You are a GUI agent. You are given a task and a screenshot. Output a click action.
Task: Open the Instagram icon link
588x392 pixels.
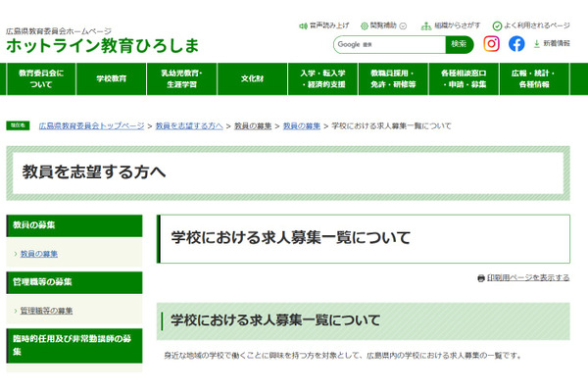tap(492, 44)
